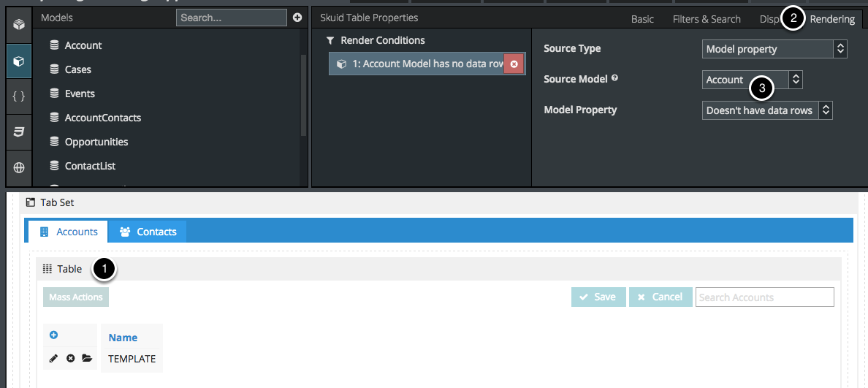The image size is (868, 388).
Task: Click the Mass Actions button
Action: point(76,297)
